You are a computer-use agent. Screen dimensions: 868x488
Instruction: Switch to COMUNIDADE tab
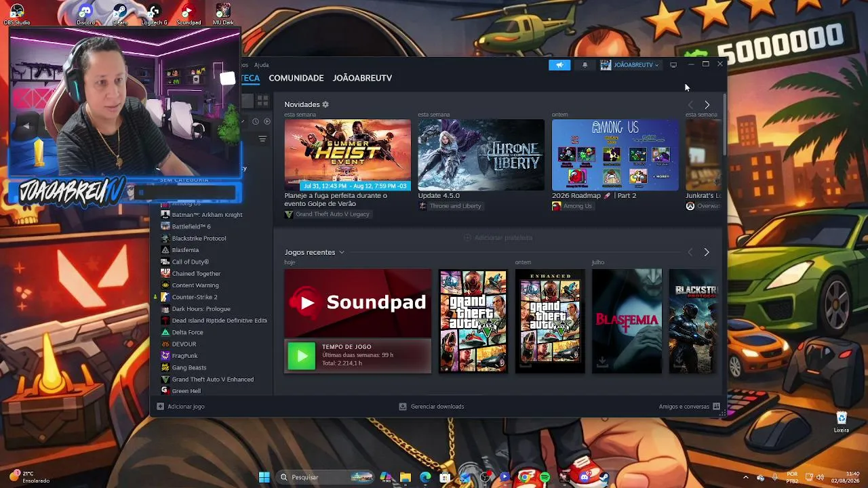tap(296, 78)
